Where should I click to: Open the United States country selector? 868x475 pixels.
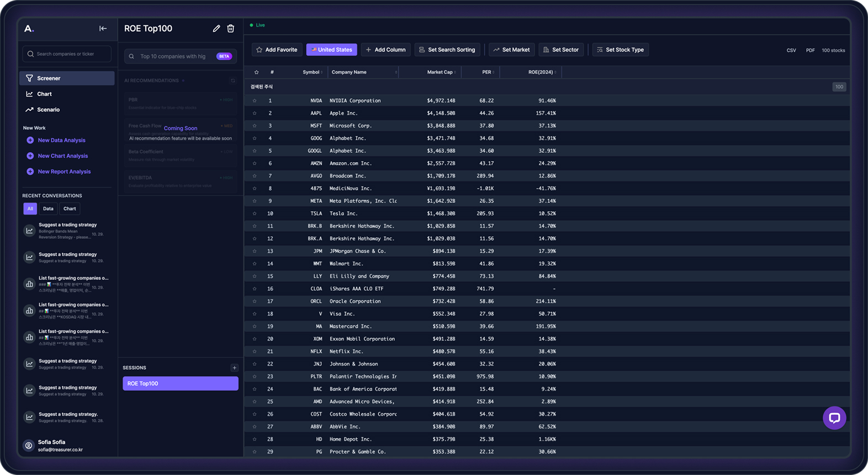click(331, 50)
